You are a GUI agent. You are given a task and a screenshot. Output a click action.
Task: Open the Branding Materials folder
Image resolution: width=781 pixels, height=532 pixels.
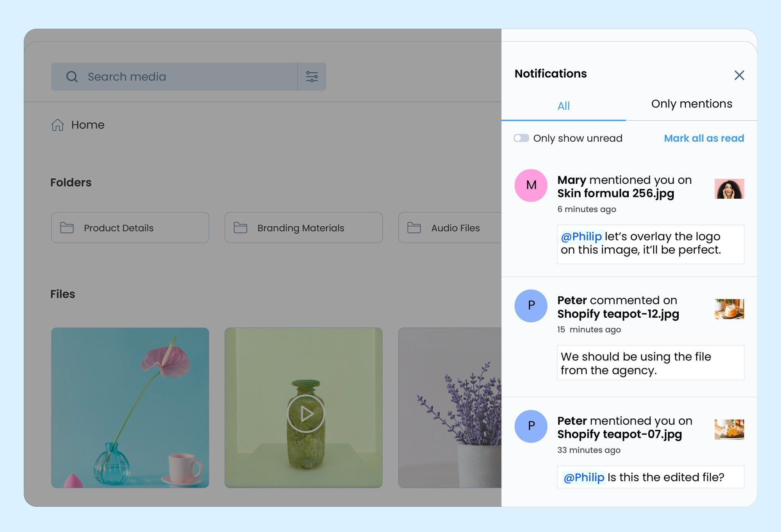pos(303,228)
